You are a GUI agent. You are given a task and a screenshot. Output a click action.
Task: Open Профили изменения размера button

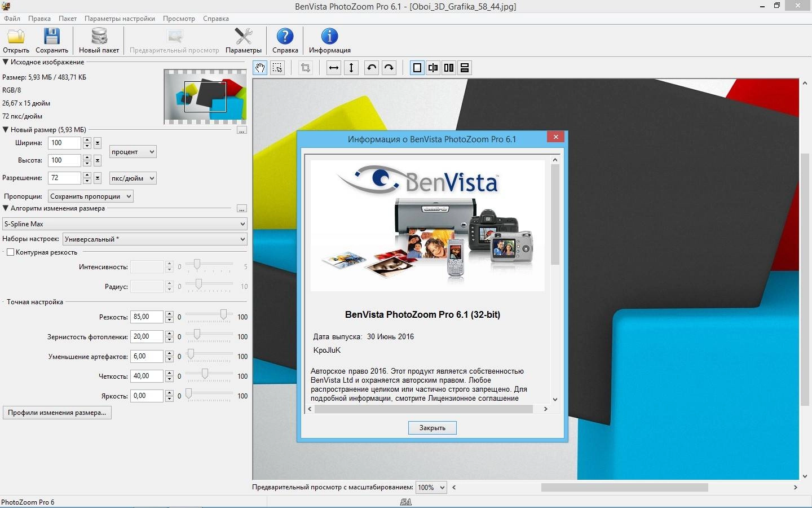point(57,413)
